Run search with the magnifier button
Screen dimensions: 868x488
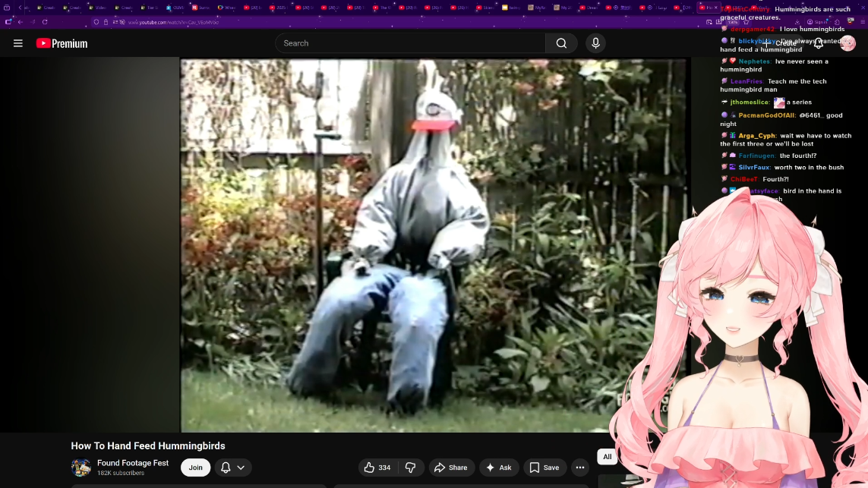561,43
